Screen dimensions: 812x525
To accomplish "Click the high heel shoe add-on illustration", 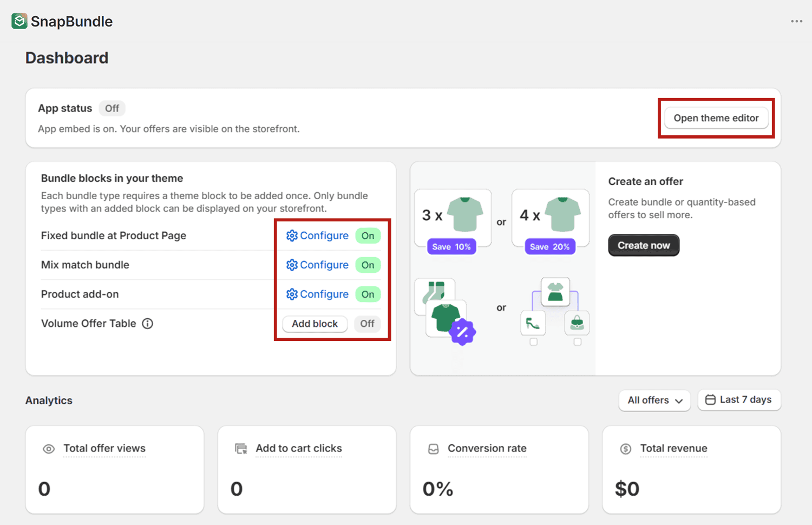I will click(x=533, y=324).
